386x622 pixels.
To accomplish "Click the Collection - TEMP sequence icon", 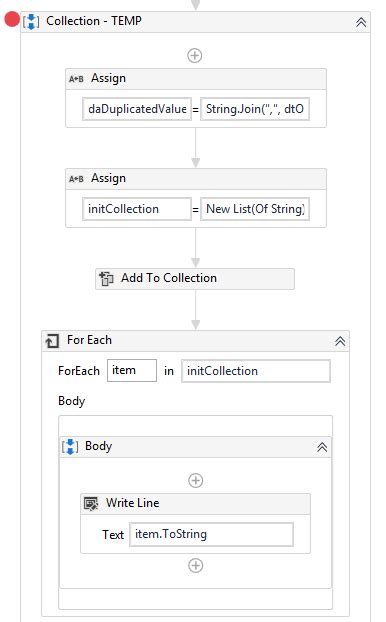I will pos(31,21).
